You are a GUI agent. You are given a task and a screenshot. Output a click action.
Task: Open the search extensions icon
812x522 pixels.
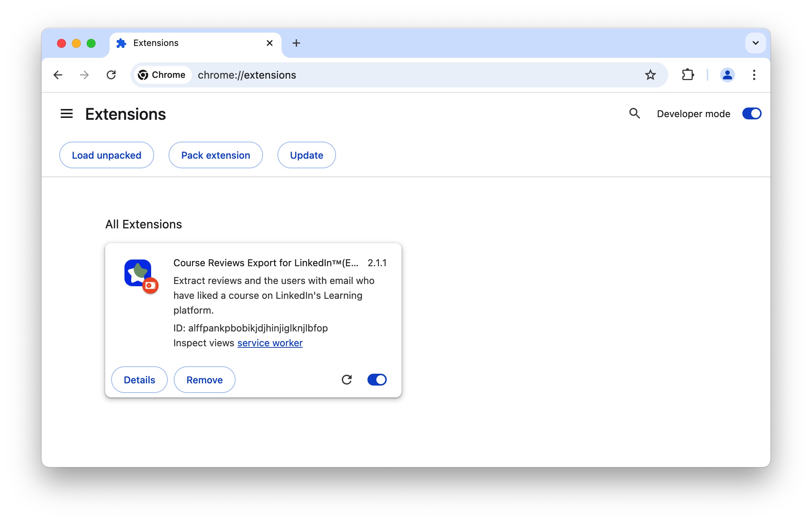tap(635, 113)
